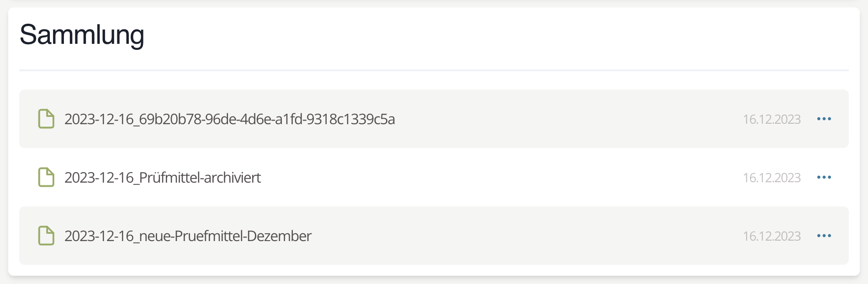Click the 16.12.2023 date in the Prüfmittel-archiviert row

point(772,178)
